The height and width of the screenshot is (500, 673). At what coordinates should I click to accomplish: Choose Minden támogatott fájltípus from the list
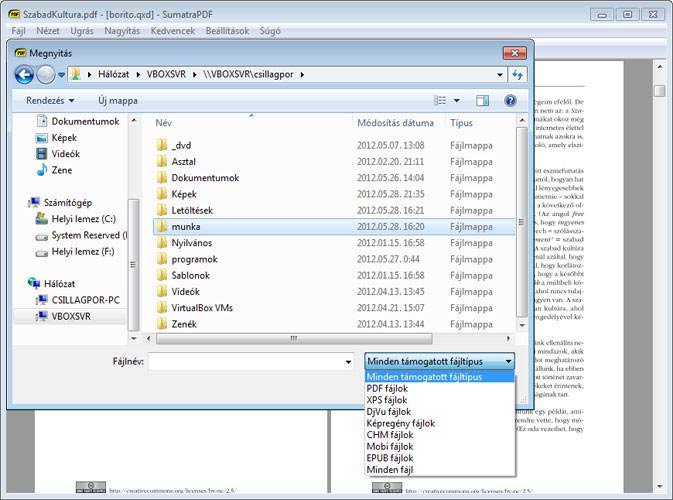[440, 377]
